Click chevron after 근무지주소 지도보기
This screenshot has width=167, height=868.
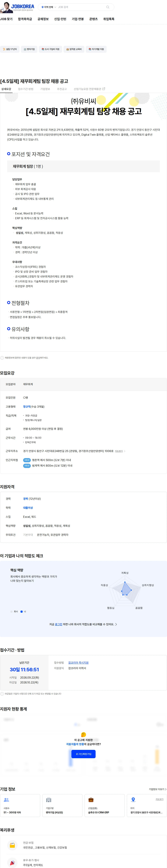click(125, 451)
